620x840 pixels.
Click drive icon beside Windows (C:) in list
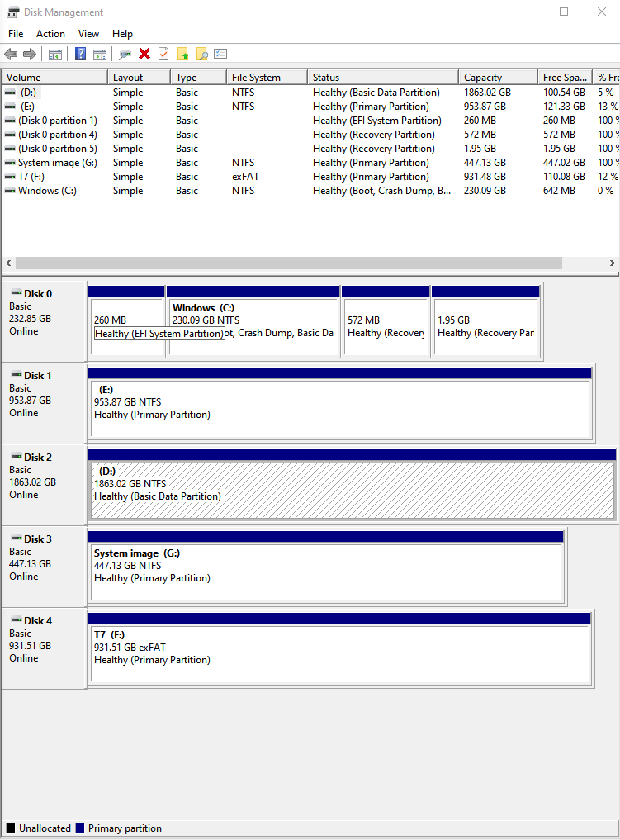(10, 191)
